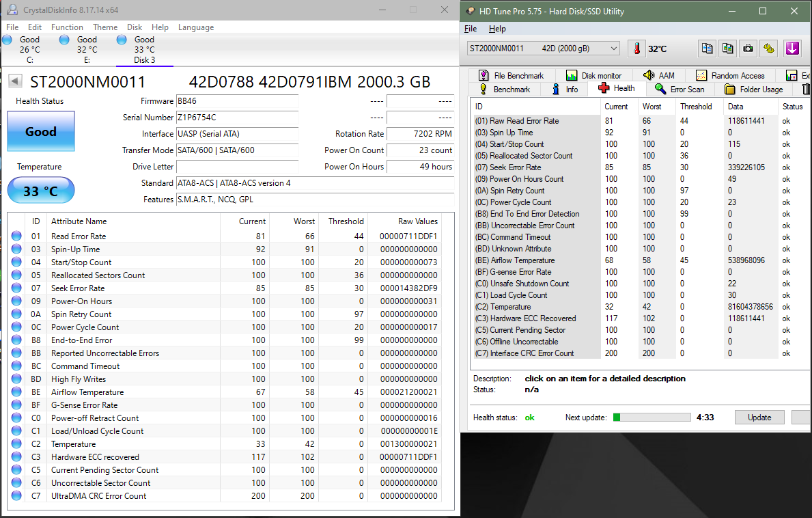Open the Language menu in CrystalDiskInfo
The height and width of the screenshot is (518, 812).
196,27
